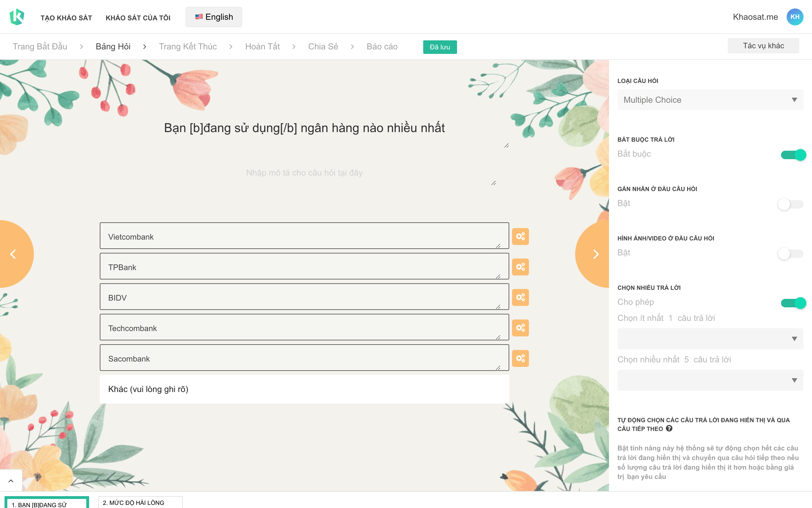The width and height of the screenshot is (812, 508).
Task: Select question tab 2. MỨC ĐỘ HÀI LÒNG
Action: click(140, 502)
